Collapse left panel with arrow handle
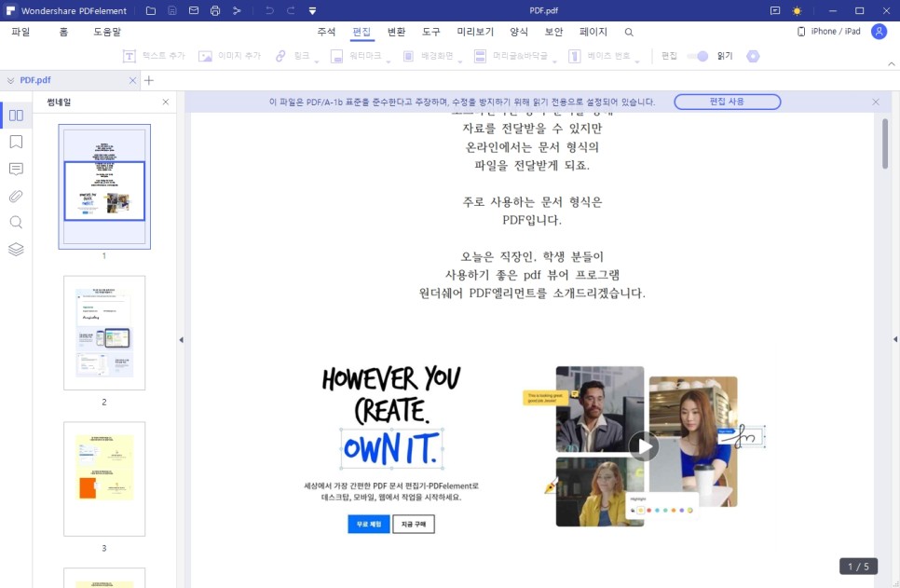 [x=182, y=340]
